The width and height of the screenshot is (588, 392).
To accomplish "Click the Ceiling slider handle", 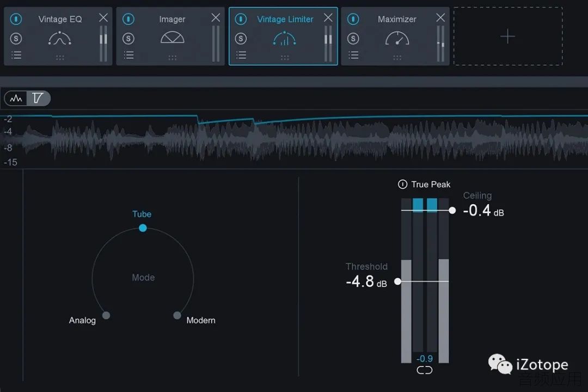I will coord(452,211).
